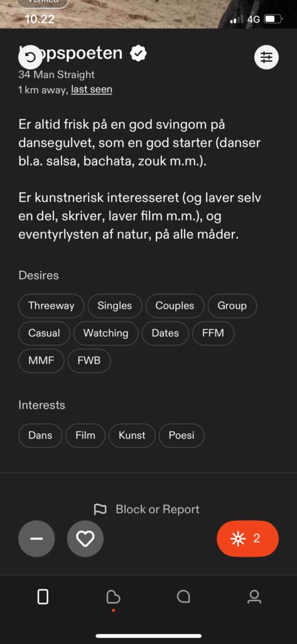The width and height of the screenshot is (297, 644).
Task: Select the Watching desire tag
Action: point(106,333)
